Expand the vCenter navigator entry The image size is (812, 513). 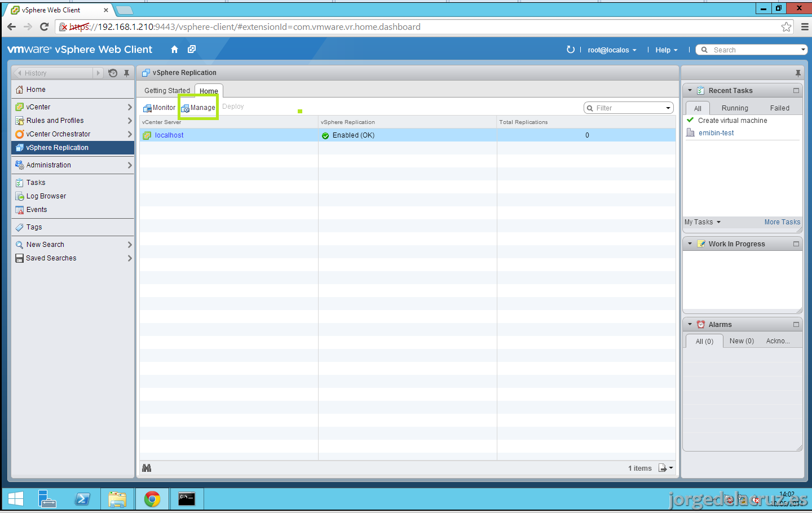click(130, 107)
